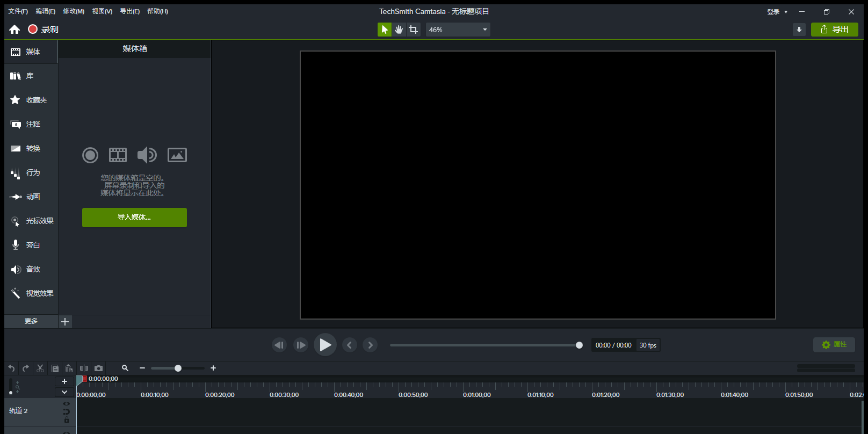Expand the track options chevron dropdown

click(64, 392)
